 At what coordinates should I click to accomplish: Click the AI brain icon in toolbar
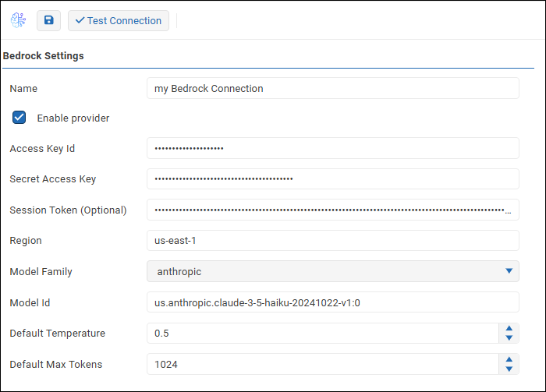pyautogui.click(x=17, y=20)
